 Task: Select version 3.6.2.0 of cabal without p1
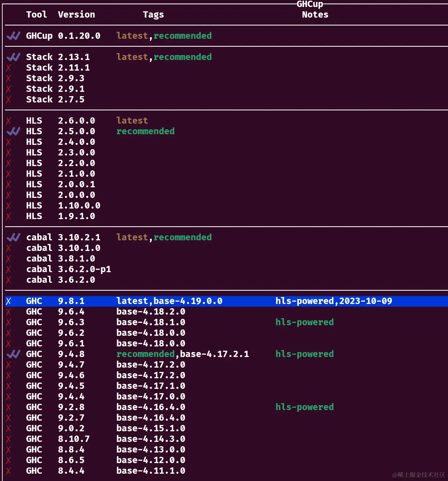pos(77,280)
